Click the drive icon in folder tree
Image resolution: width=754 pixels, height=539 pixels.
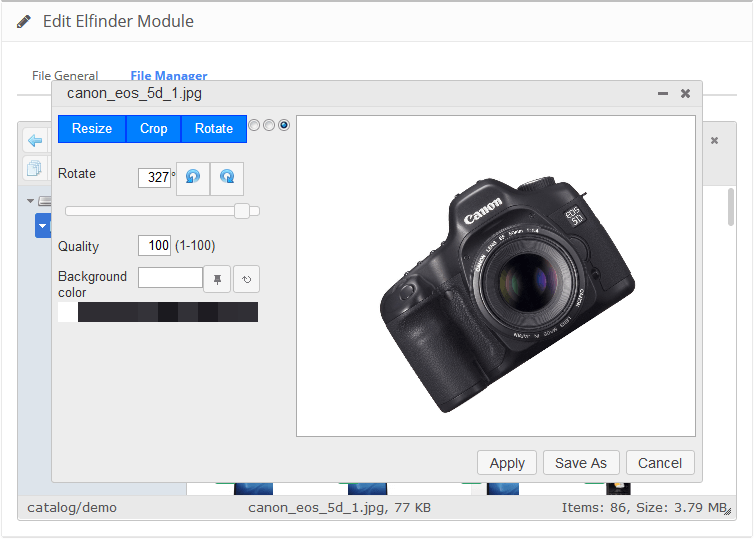tap(45, 201)
